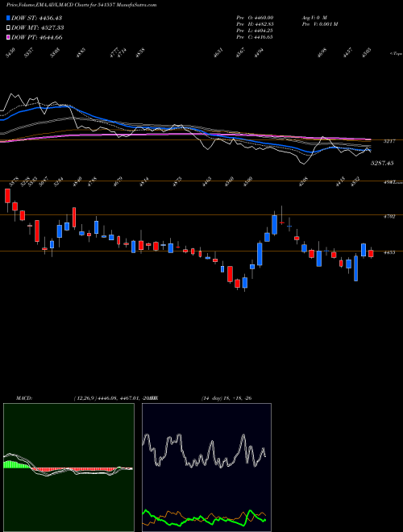This screenshot has width=403, height=532.
Task: Click the chart title mentioning MunafaSutra.com
Action: pos(81,5)
